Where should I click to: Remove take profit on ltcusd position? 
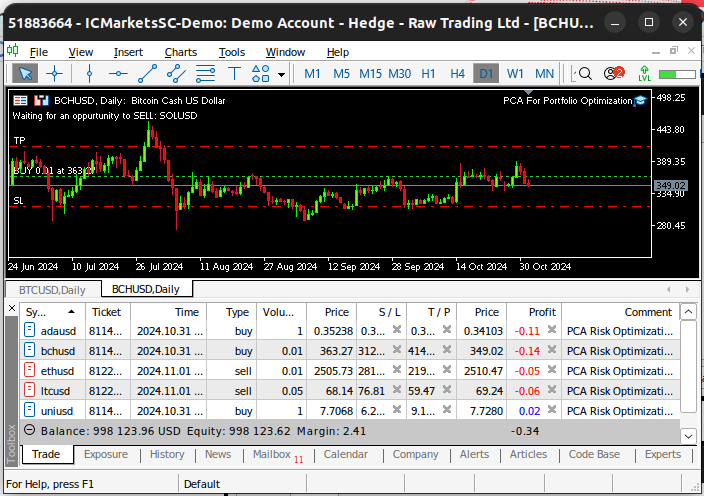(x=447, y=390)
